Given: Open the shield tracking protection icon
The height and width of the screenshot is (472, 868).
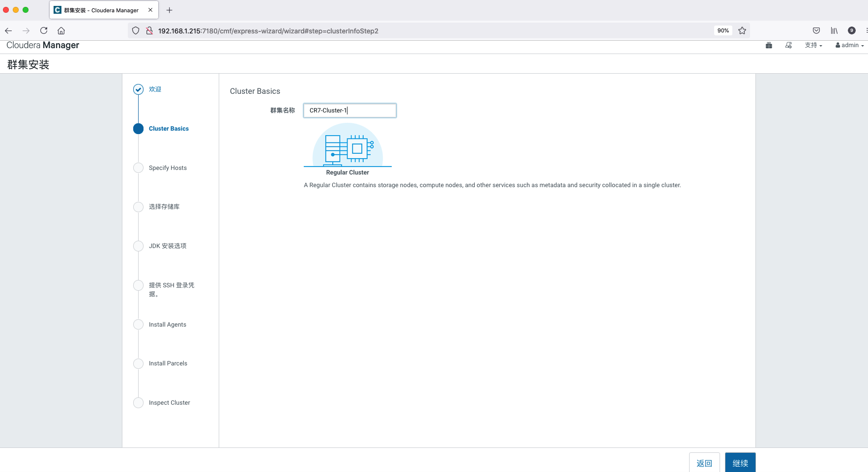Looking at the screenshot, I should click(136, 30).
